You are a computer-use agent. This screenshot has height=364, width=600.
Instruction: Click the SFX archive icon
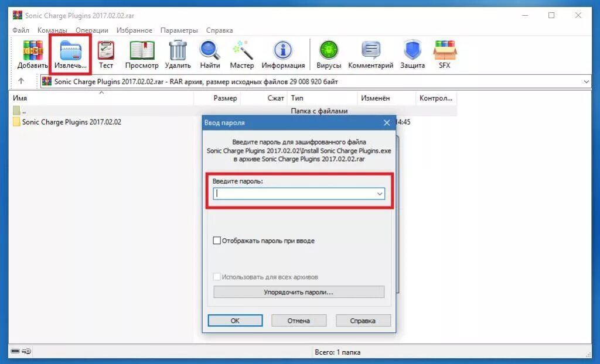pyautogui.click(x=445, y=50)
